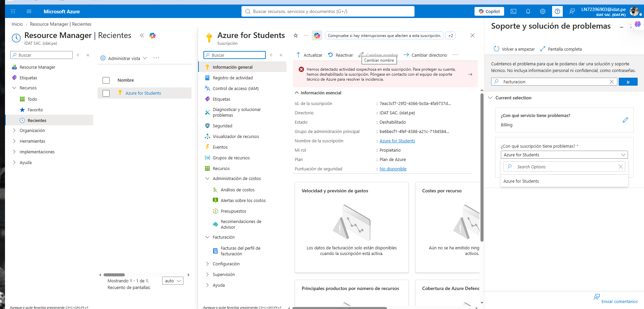Open Análisis de costos
644x309 pixels.
237,190
